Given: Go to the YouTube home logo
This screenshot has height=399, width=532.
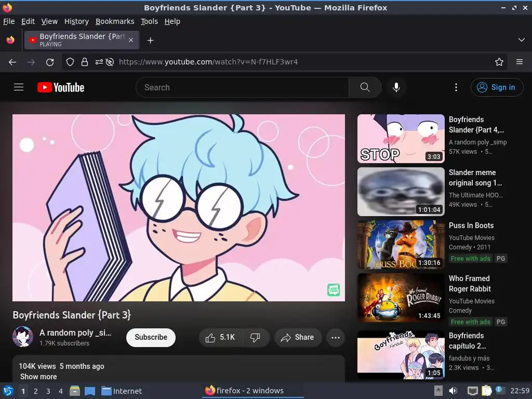Looking at the screenshot, I should click(x=61, y=87).
